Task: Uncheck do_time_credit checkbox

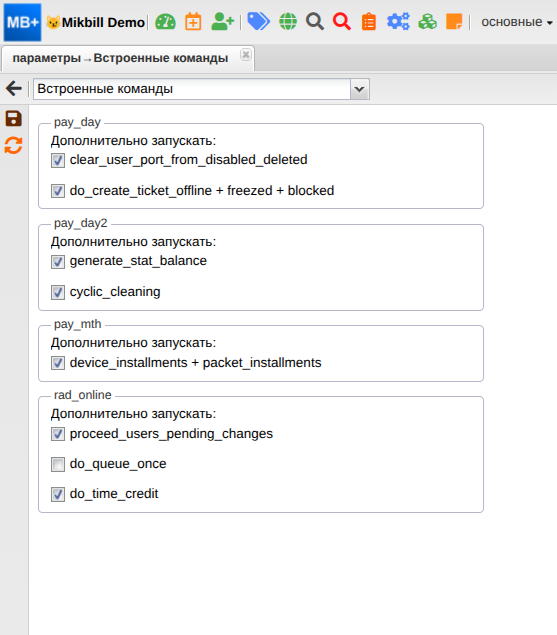Action: (58, 494)
